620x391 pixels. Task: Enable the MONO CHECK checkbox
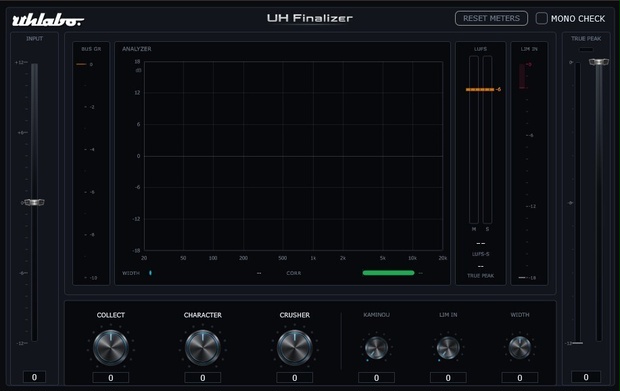(541, 18)
